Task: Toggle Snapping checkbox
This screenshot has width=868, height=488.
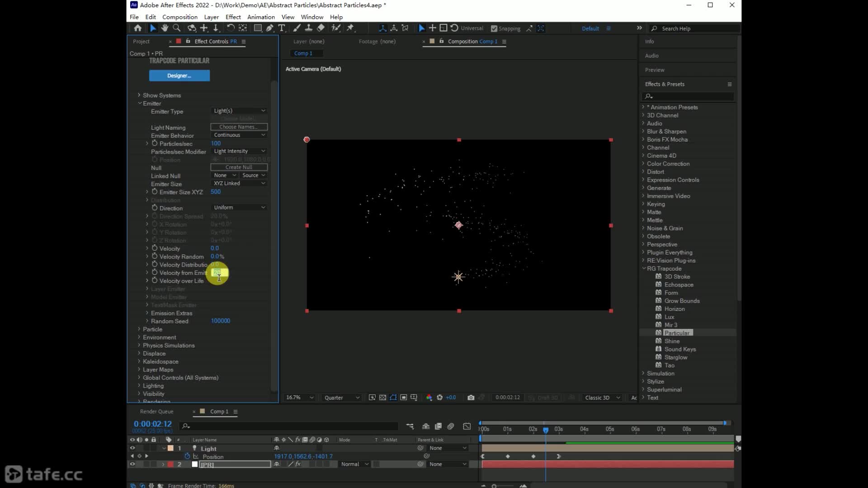Action: tap(494, 28)
